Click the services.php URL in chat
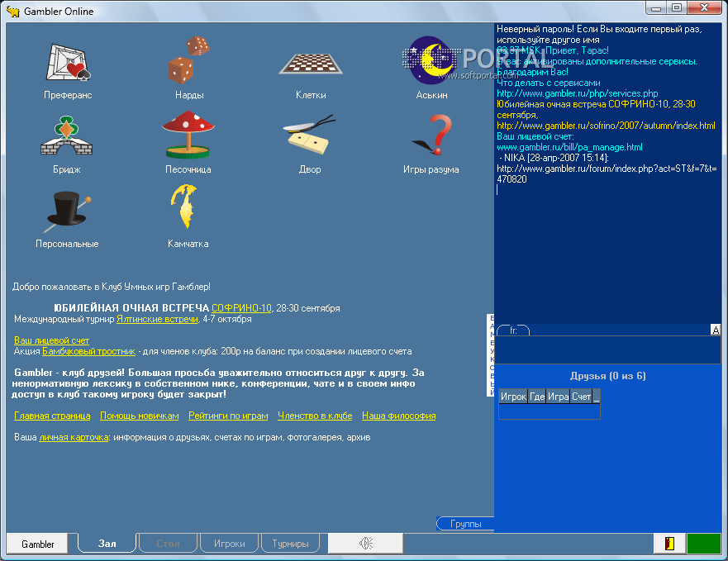The width and height of the screenshot is (728, 561). [577, 93]
